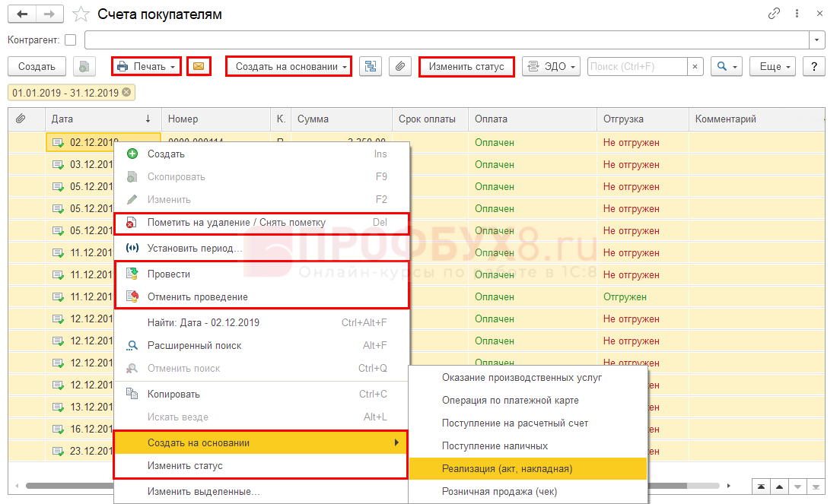Viewport: 840px width, 504px height.
Task: Choose Провести in context menu
Action: (x=169, y=274)
